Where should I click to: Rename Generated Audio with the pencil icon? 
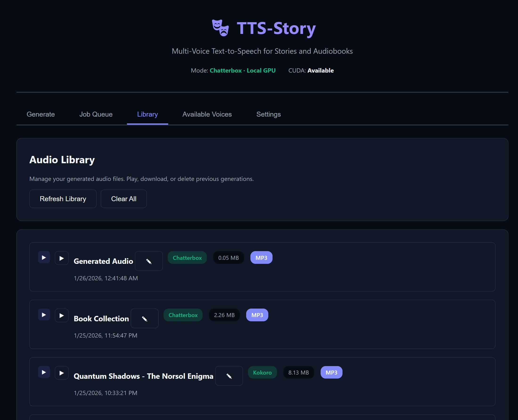[149, 261]
